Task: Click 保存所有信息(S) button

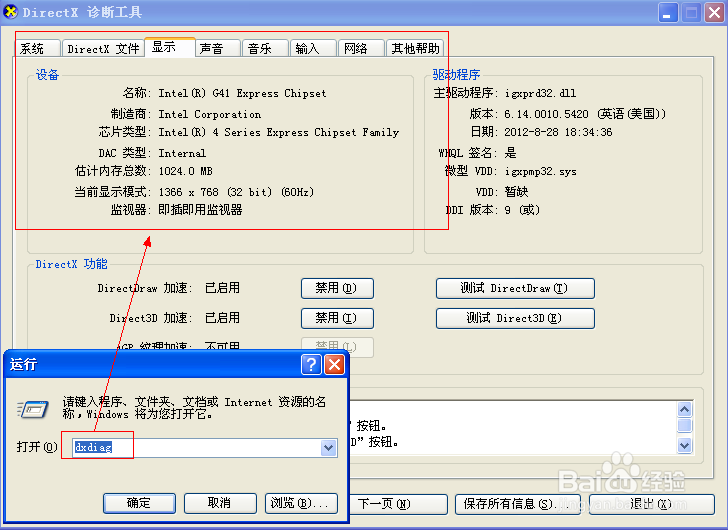Action: tap(518, 504)
